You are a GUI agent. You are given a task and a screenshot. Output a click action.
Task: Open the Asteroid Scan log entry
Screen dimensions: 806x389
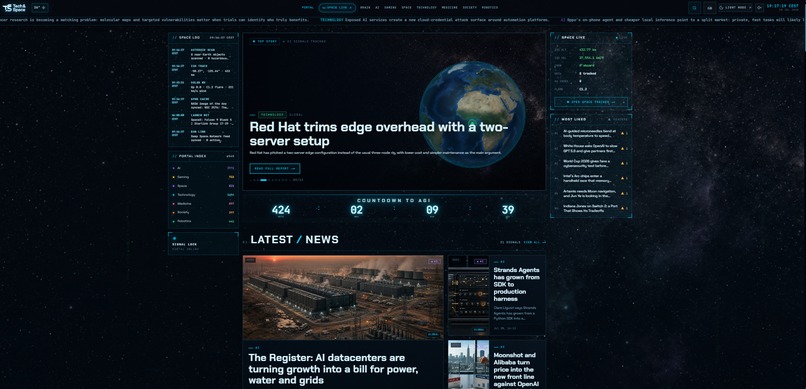(204, 54)
